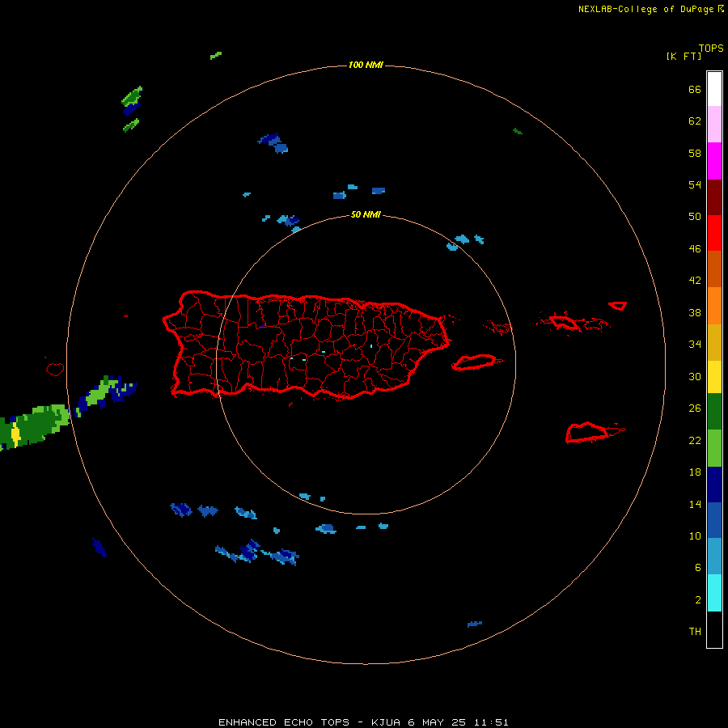The image size is (728, 728).
Task: Click the 66 legend value
Action: point(695,89)
